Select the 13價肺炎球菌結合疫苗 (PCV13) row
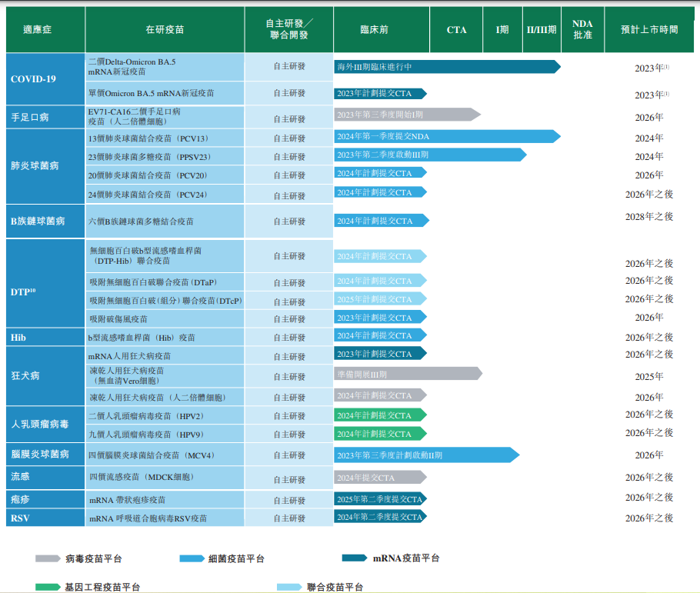The image size is (700, 593). tap(165, 138)
